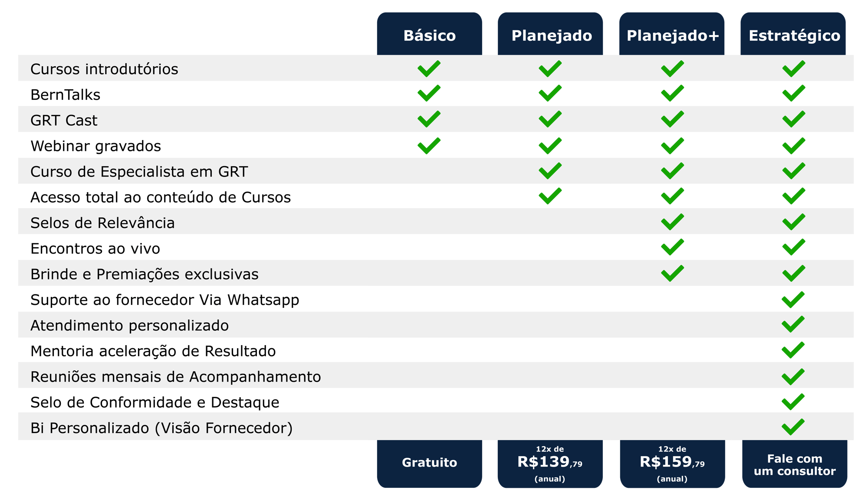The width and height of the screenshot is (868, 500).
Task: Select the Estratégico plan header
Action: (x=793, y=34)
